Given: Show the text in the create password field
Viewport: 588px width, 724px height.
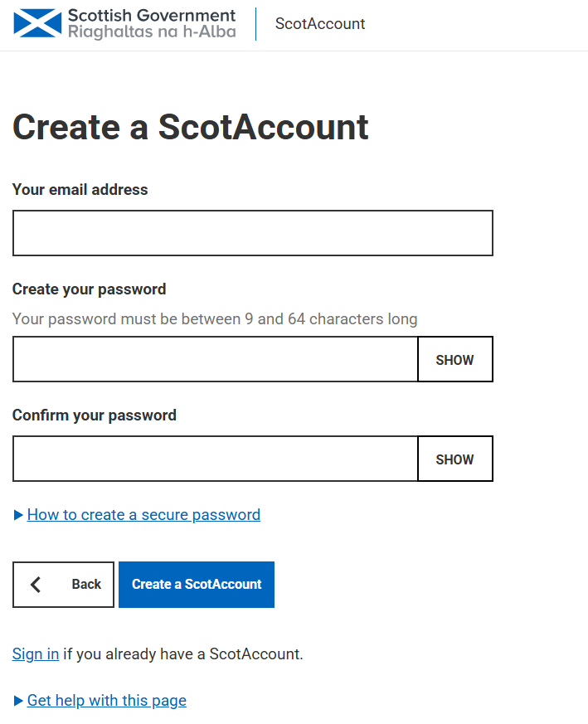Looking at the screenshot, I should point(455,359).
